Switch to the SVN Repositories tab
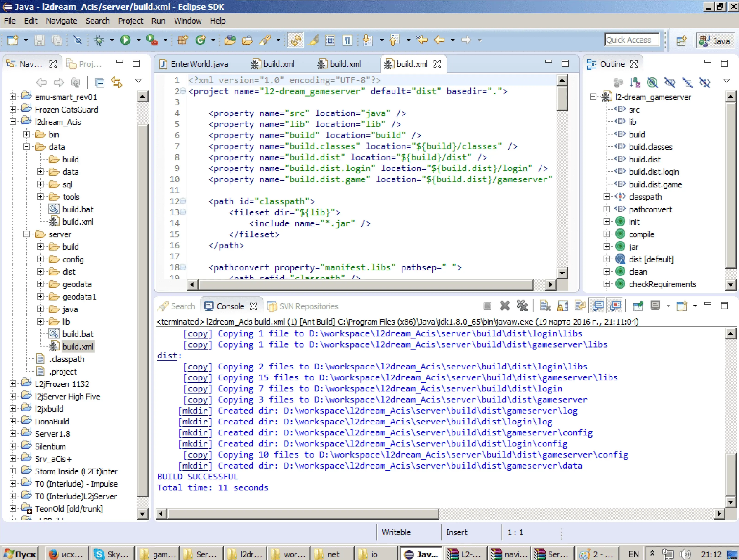This screenshot has height=560, width=739. click(303, 306)
